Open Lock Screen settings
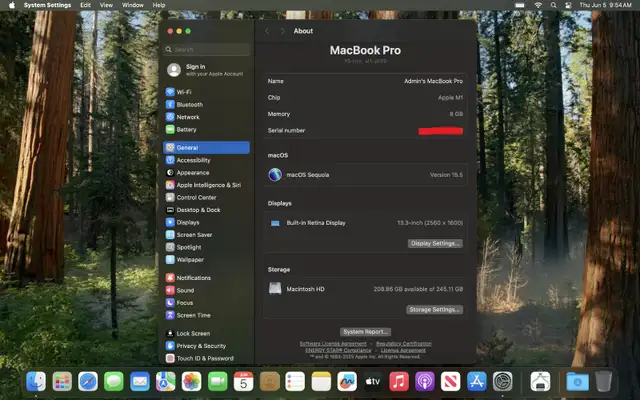640x400 pixels. tap(206, 333)
